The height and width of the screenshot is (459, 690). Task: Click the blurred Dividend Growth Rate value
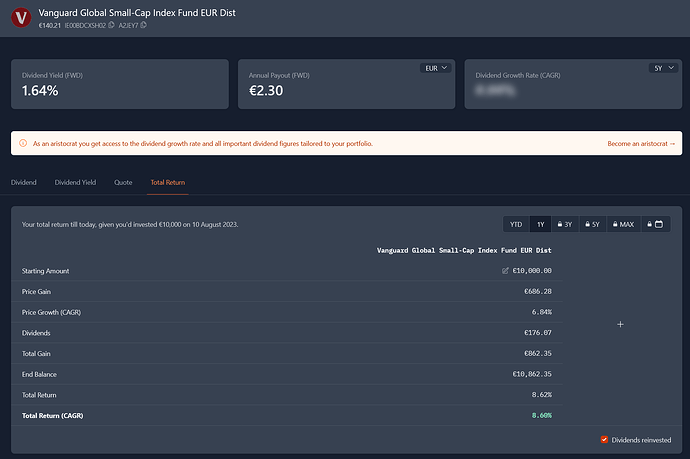(x=495, y=91)
